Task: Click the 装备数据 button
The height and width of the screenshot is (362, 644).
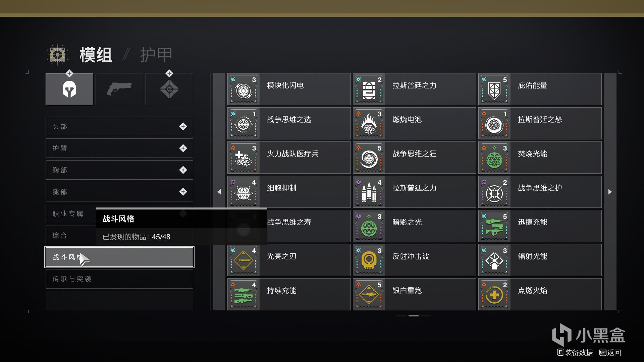Action: (575, 352)
